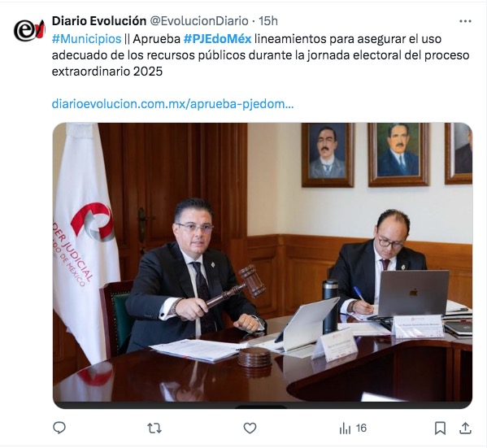The width and height of the screenshot is (487, 448).
Task: Like the tweet with the heart icon
Action: pos(250,428)
